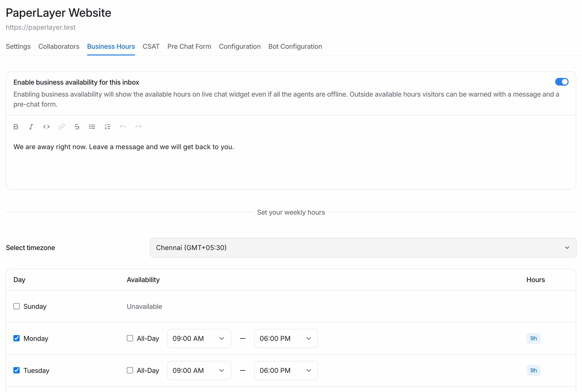The height and width of the screenshot is (392, 582).
Task: Redo last edit in message editor
Action: pos(138,127)
